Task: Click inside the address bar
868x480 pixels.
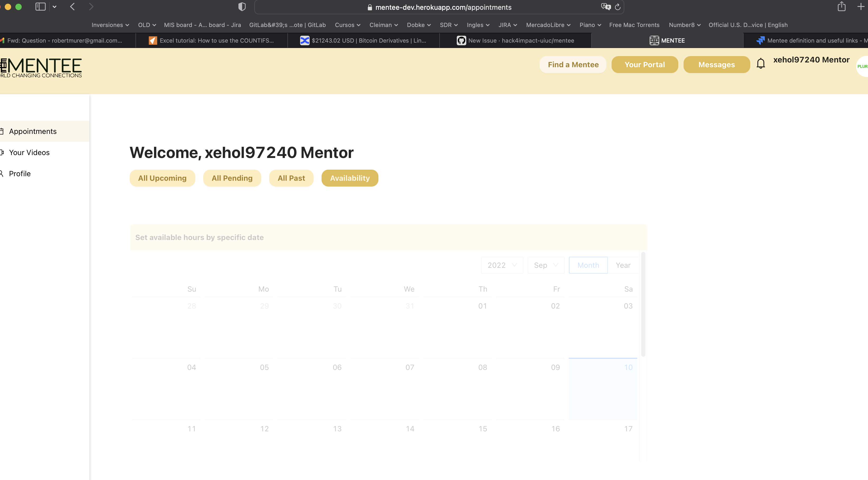Action: 438,7
